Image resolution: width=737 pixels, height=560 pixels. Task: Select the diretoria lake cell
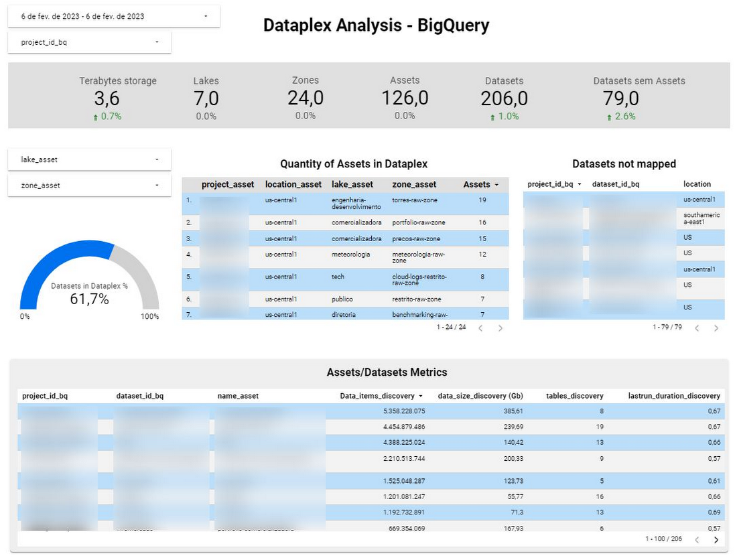coord(344,315)
